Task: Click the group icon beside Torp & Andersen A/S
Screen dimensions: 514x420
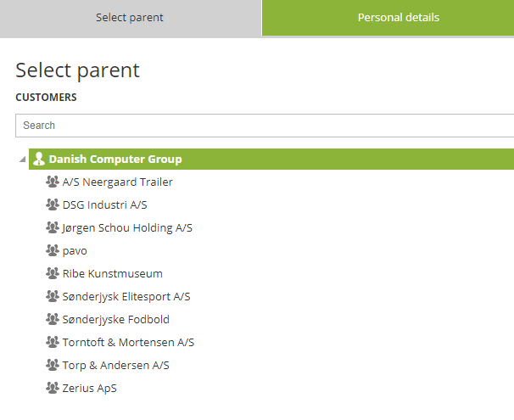Action: pyautogui.click(x=53, y=365)
